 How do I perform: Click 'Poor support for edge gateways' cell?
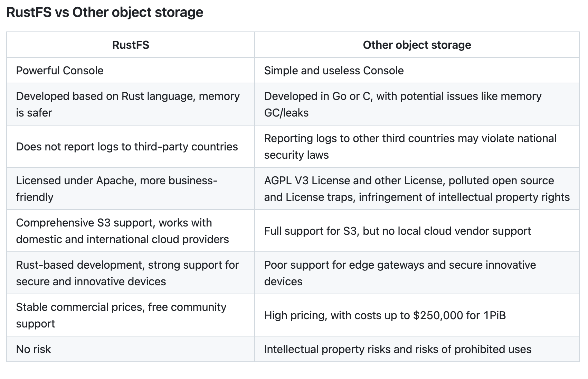pyautogui.click(x=417, y=273)
